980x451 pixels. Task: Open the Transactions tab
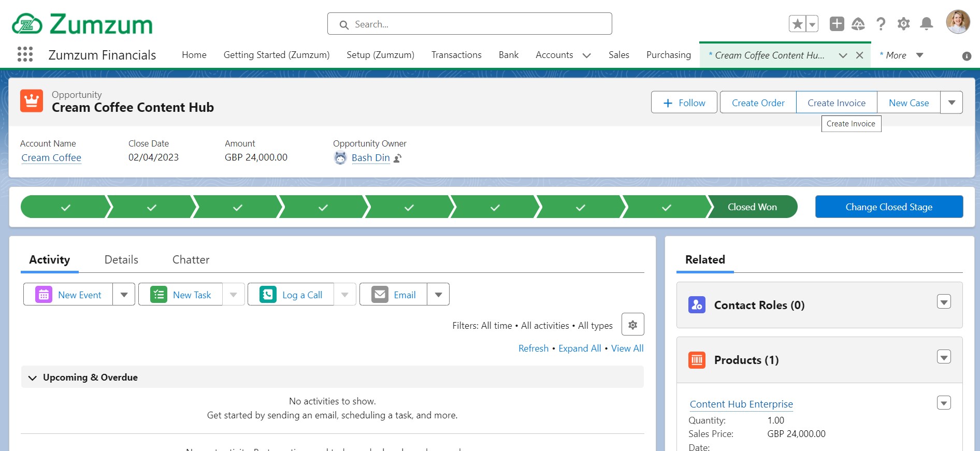pyautogui.click(x=456, y=55)
